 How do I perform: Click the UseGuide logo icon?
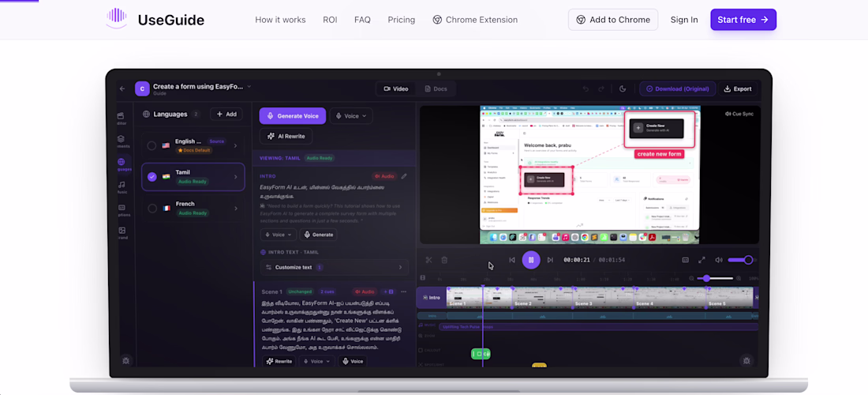[116, 18]
